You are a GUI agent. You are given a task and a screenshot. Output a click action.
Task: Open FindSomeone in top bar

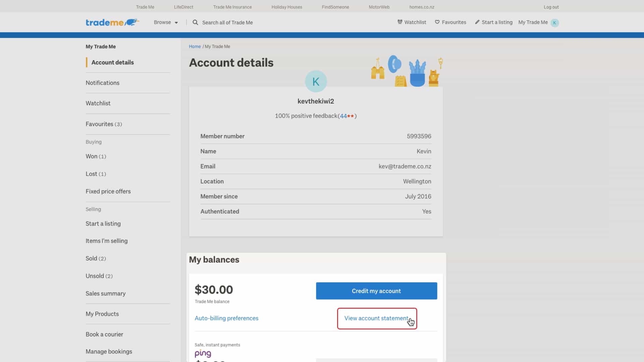335,7
